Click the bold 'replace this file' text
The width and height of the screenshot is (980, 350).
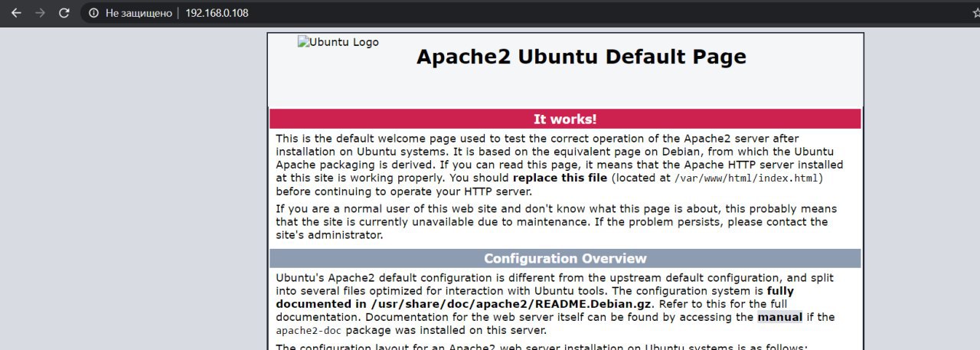pos(560,178)
